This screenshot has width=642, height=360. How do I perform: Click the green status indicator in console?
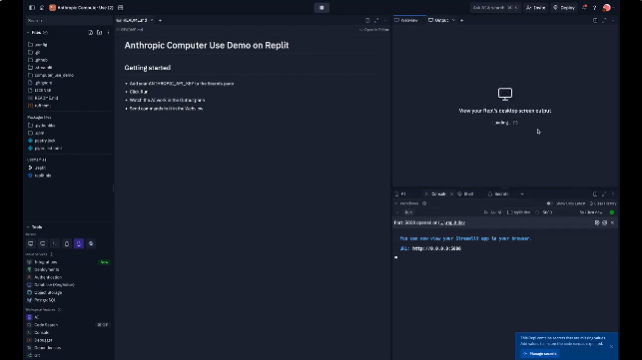(612, 212)
